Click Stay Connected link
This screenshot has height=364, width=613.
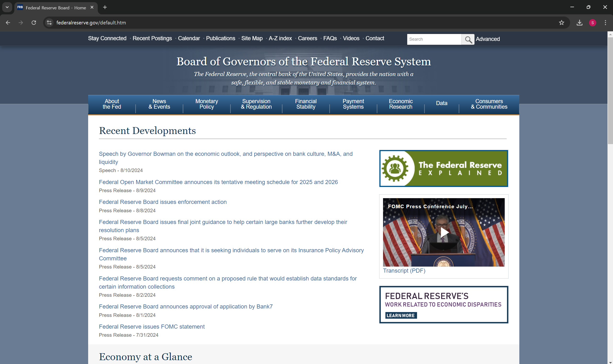click(107, 38)
